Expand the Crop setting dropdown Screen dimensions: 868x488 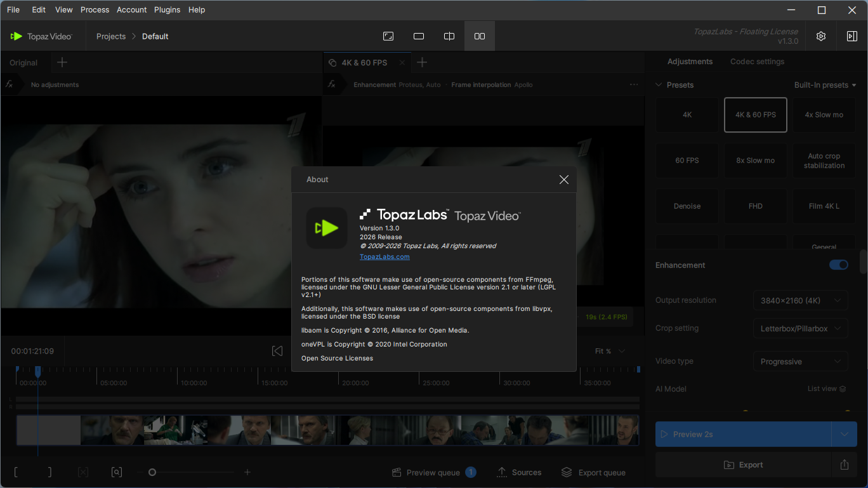800,328
